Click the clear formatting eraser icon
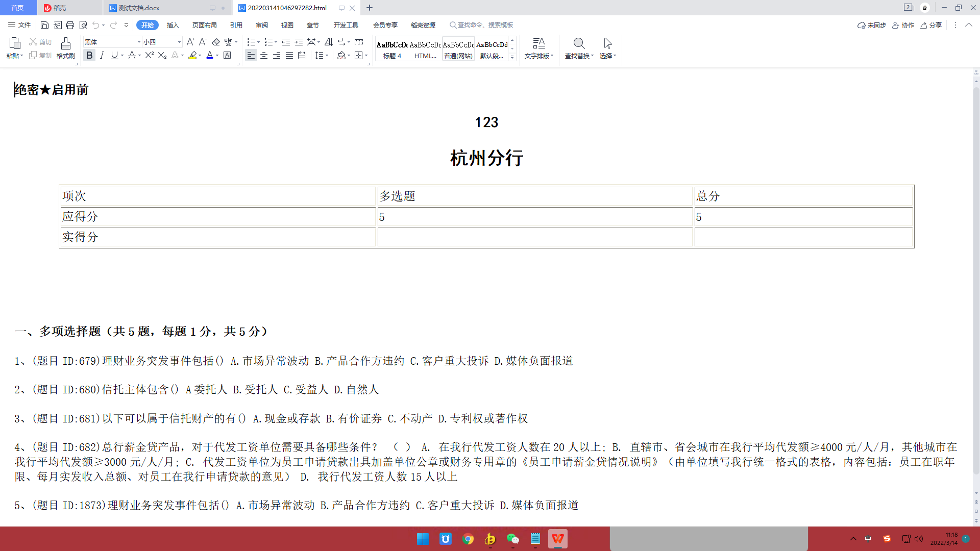980x551 pixels. click(x=216, y=42)
